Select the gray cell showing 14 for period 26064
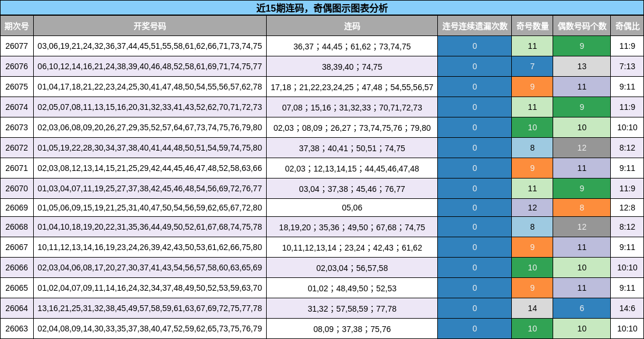Screen dimensions: 644x339 point(532,308)
